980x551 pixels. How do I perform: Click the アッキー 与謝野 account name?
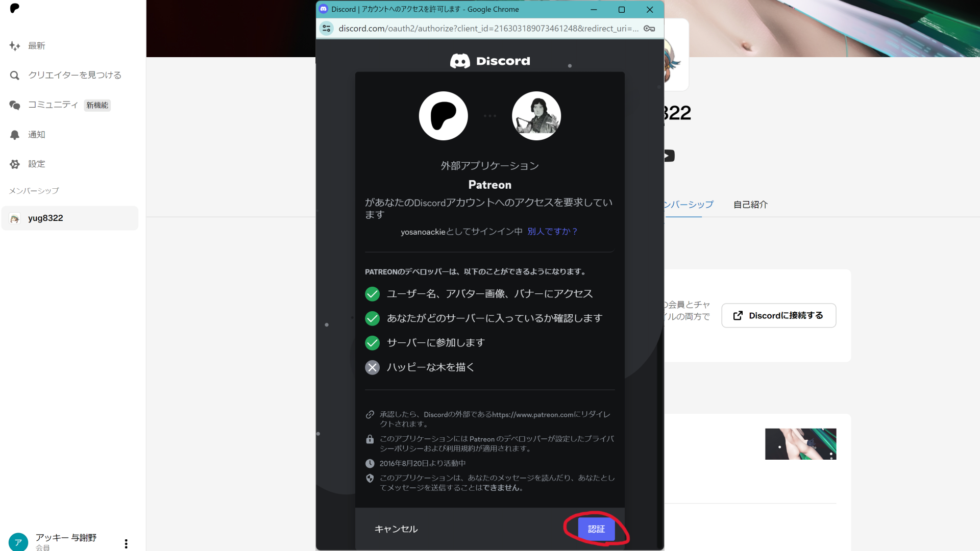point(66,538)
